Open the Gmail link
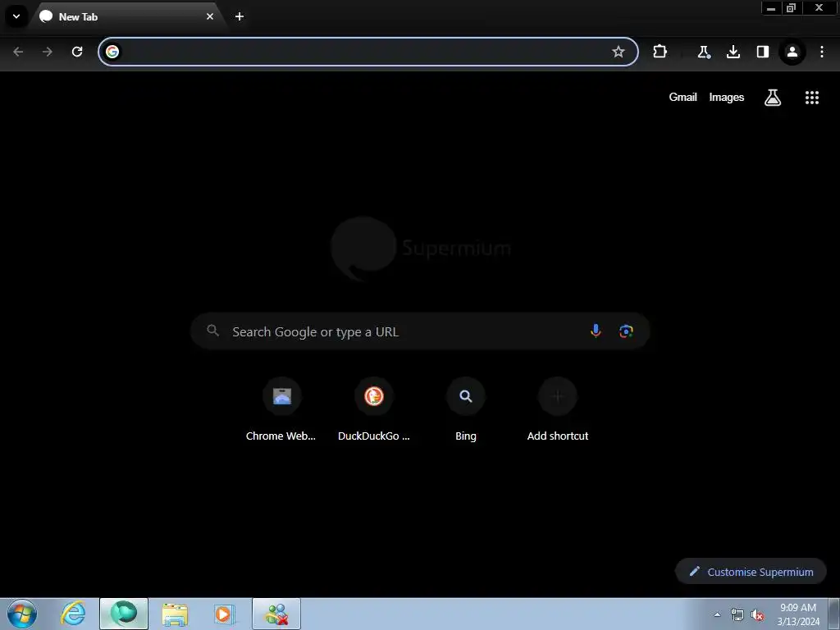Screen dimensions: 840x630 click(x=683, y=97)
